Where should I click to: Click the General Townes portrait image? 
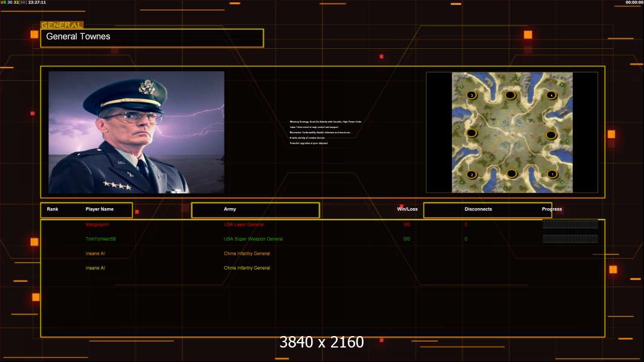point(137,132)
